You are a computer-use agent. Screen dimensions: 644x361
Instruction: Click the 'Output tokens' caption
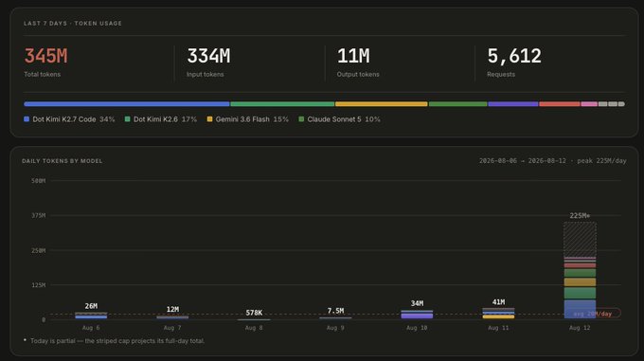358,74
